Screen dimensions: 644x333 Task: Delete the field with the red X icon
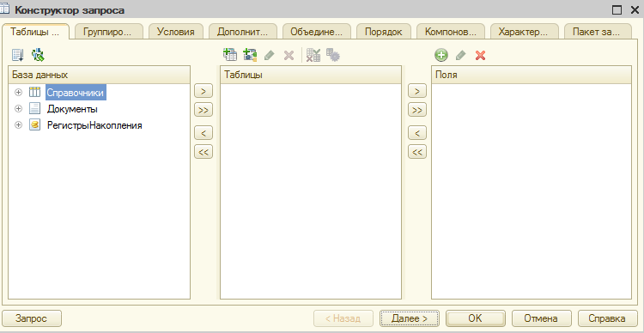(x=480, y=55)
